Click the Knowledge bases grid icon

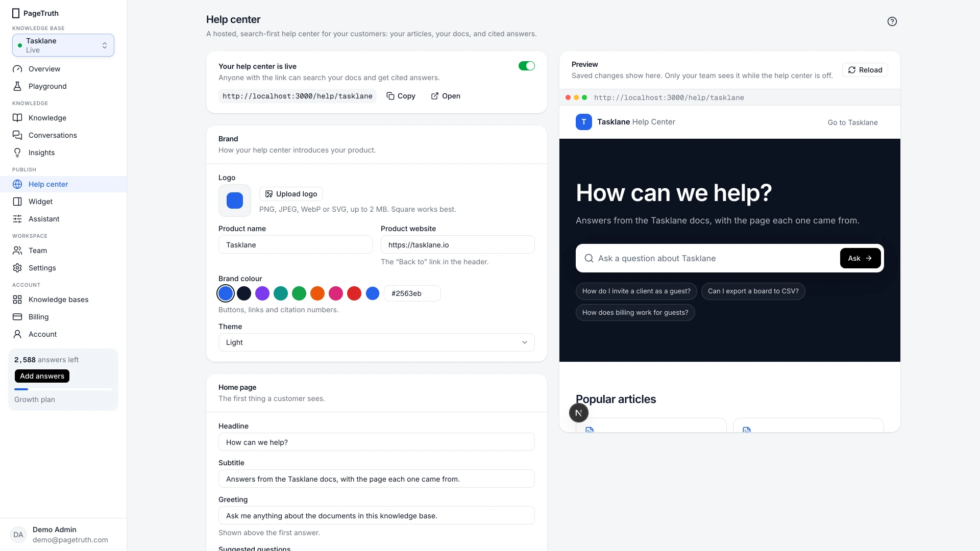coord(17,299)
